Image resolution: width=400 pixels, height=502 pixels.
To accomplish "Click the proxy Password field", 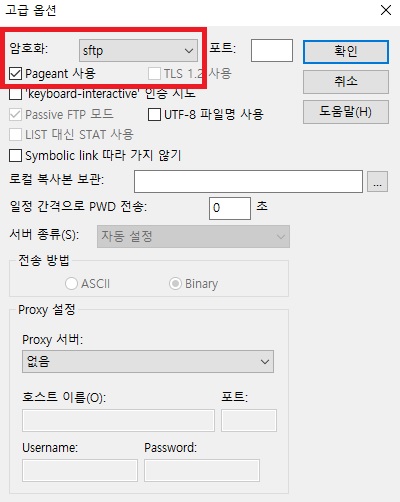I will point(202,470).
